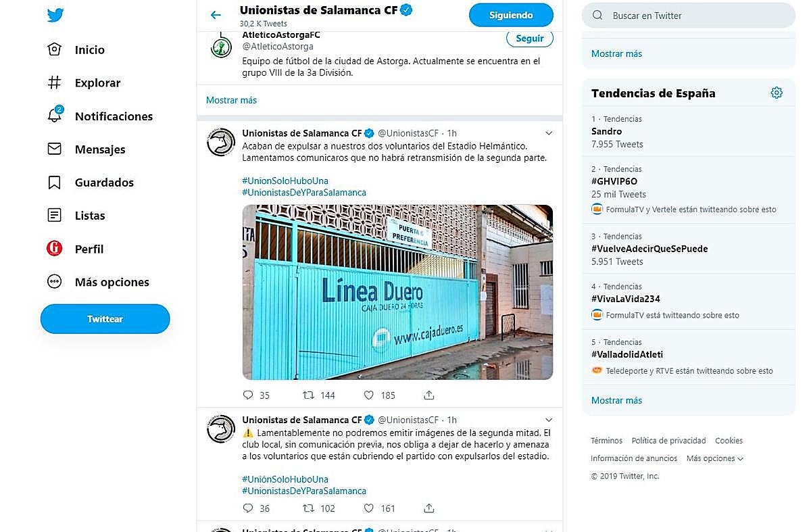Toggle the Siguiendo follow button

tap(511, 15)
